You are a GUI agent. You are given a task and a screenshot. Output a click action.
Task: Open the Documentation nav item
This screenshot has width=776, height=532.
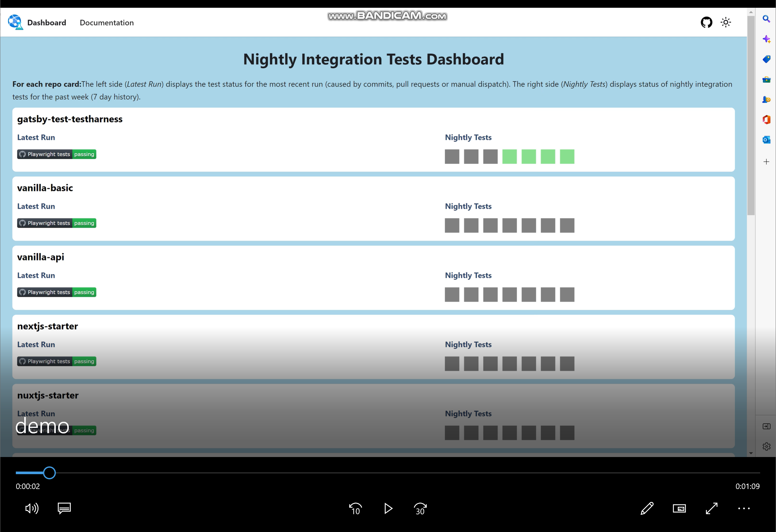[107, 23]
